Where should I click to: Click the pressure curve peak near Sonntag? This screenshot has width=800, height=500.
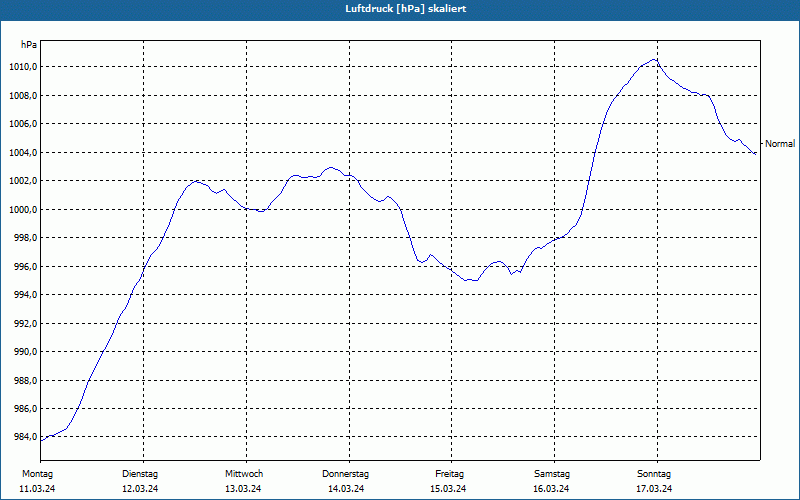tap(654, 60)
